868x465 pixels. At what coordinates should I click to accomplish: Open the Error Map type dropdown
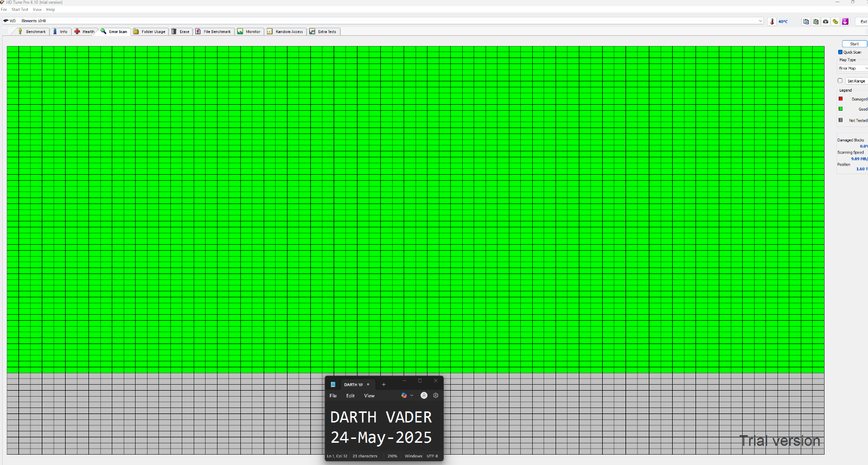click(x=853, y=68)
